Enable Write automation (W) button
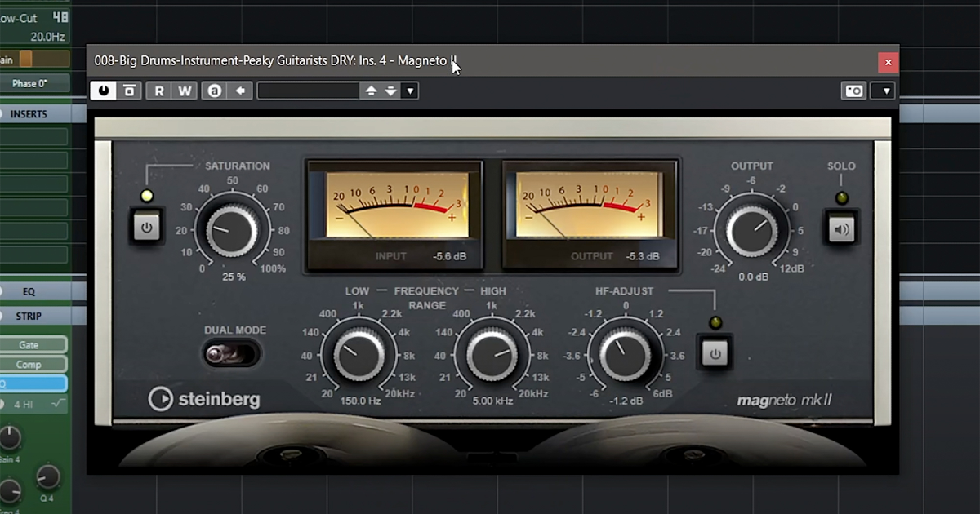 click(185, 91)
